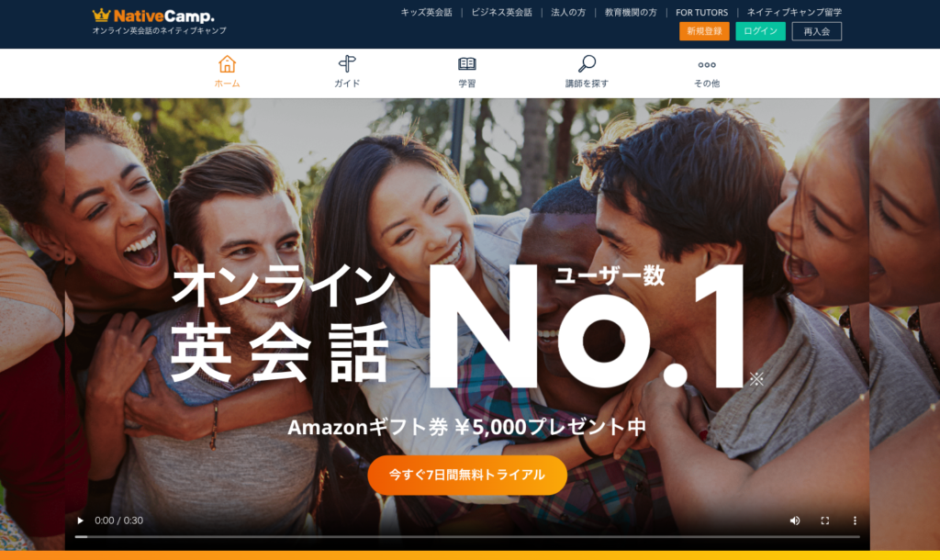Click the ログイン green button
940x560 pixels.
click(x=761, y=31)
